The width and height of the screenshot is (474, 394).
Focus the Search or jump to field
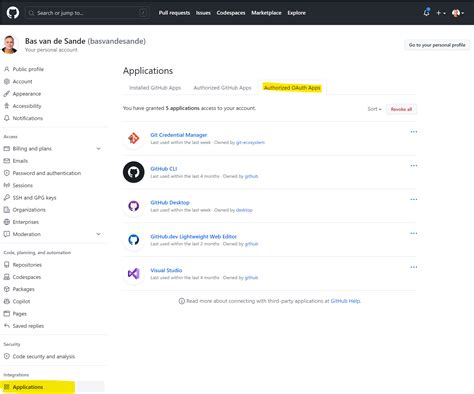[87, 13]
